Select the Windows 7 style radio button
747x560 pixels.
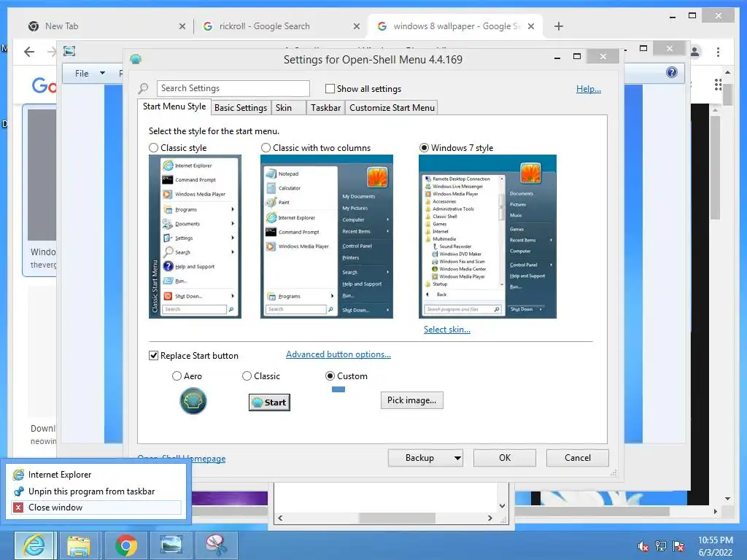(x=424, y=147)
